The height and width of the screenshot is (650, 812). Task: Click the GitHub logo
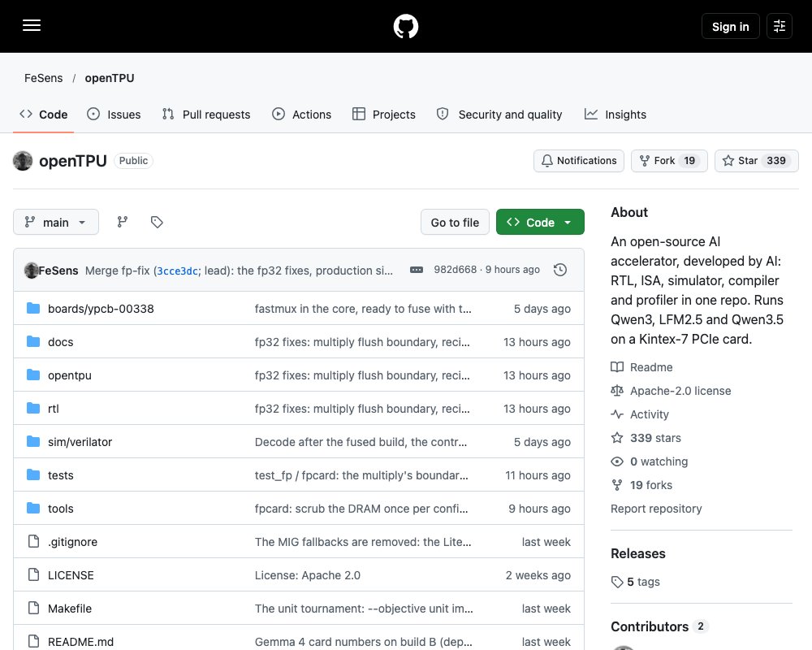[x=405, y=27]
